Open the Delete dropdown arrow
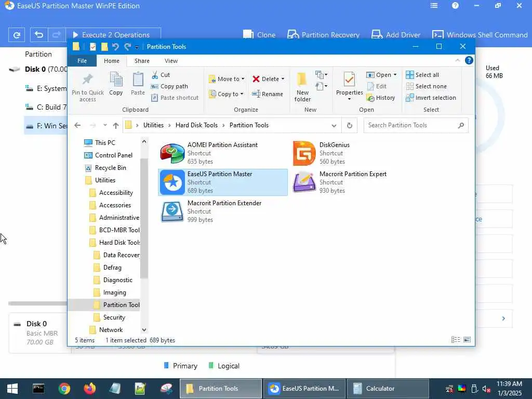 (283, 79)
